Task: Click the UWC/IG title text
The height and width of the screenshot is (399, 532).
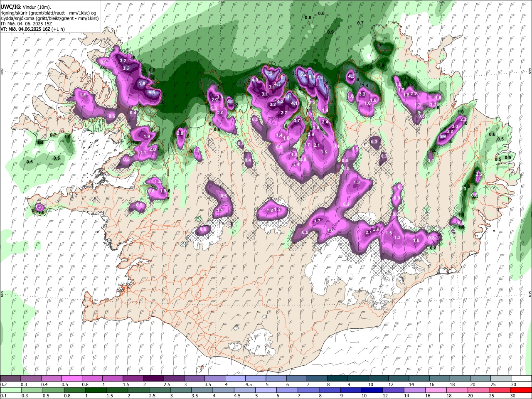Action: point(10,7)
